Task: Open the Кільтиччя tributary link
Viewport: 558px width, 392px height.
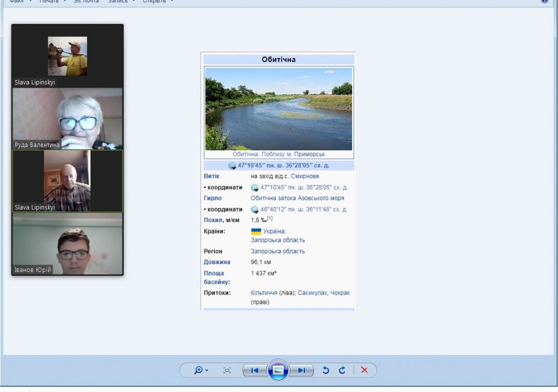Action: (264, 293)
